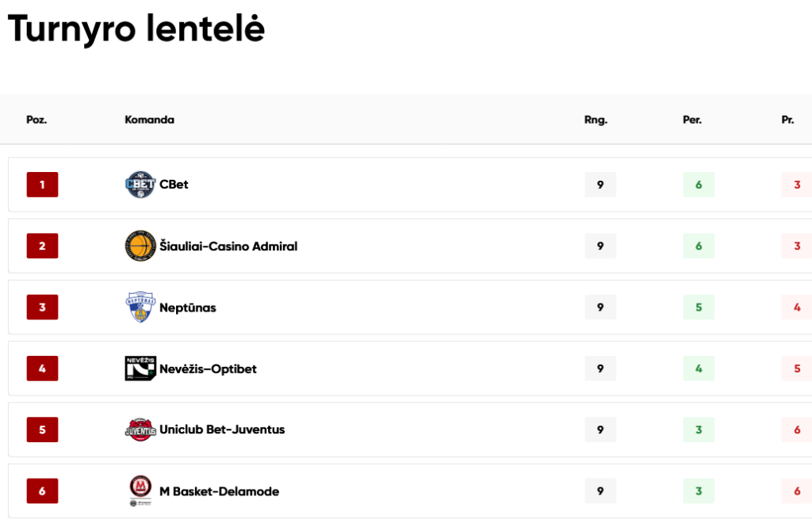Select the Neptūnas team name
The width and height of the screenshot is (812, 531).
click(x=187, y=308)
